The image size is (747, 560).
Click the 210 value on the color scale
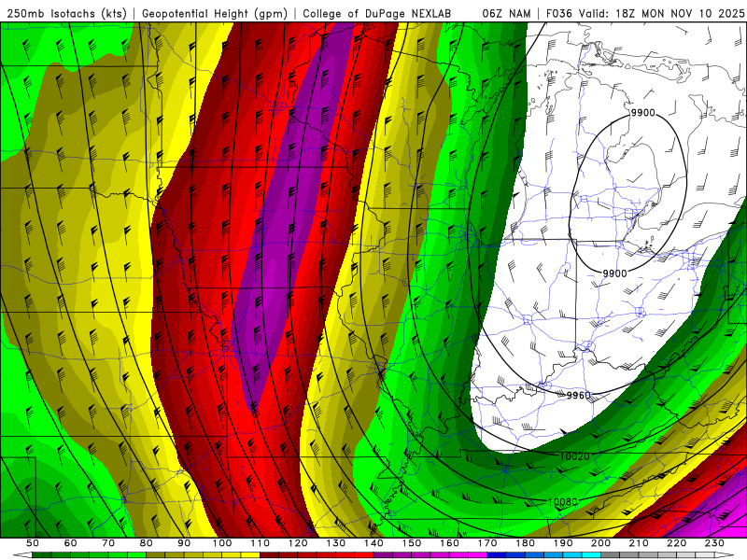(639, 543)
